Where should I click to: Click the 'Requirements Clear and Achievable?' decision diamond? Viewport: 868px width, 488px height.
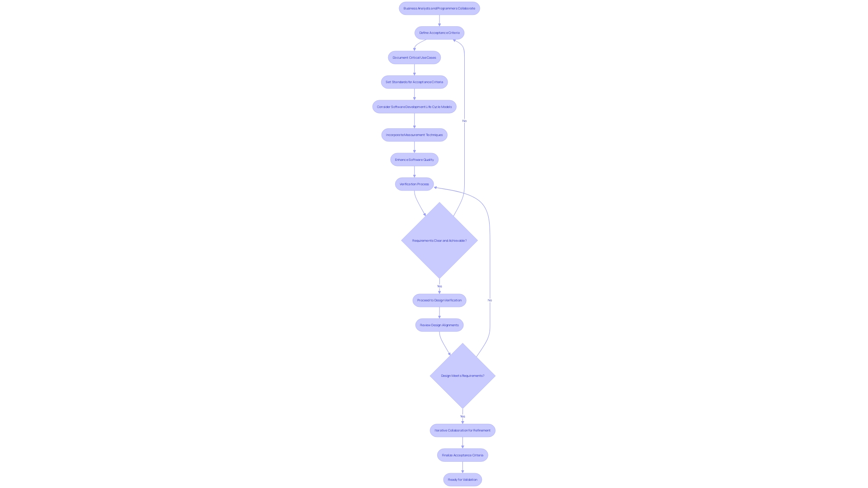coord(439,240)
